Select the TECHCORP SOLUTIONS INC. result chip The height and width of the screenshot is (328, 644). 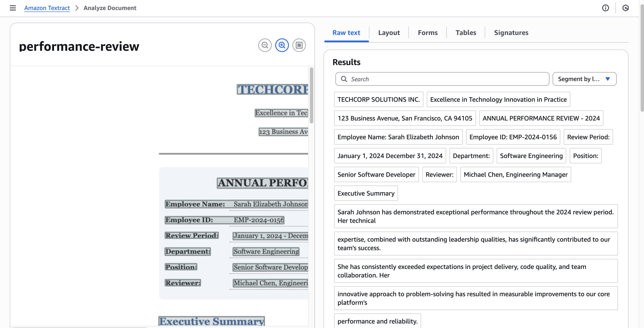(x=378, y=100)
